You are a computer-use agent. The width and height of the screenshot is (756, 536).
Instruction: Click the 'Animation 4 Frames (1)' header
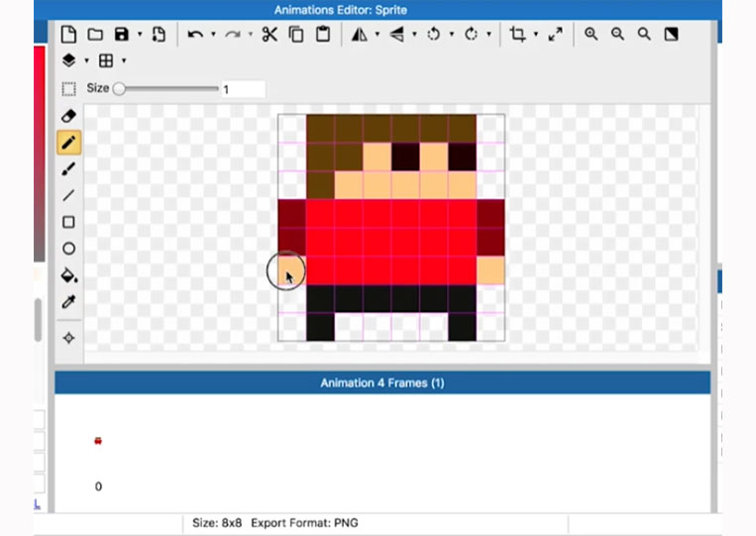pyautogui.click(x=382, y=383)
